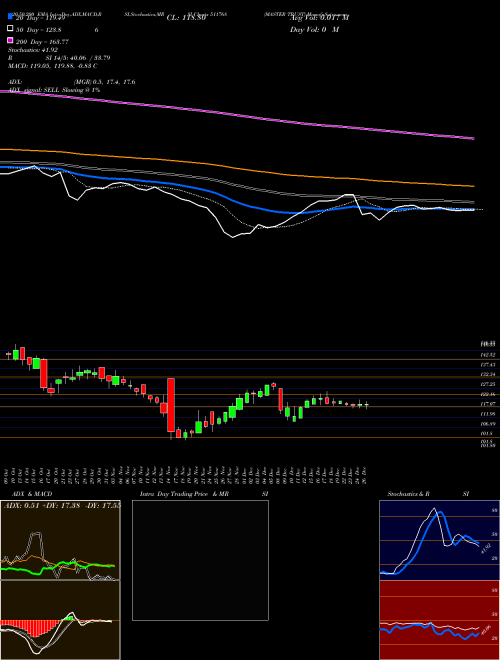Click the magenta 200-day moving average line

pyautogui.click(x=236, y=114)
